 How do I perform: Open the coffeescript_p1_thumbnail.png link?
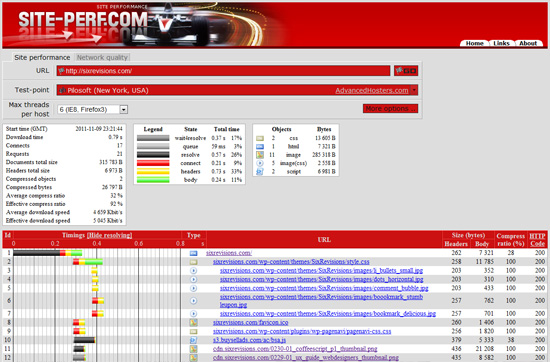pos(295,349)
